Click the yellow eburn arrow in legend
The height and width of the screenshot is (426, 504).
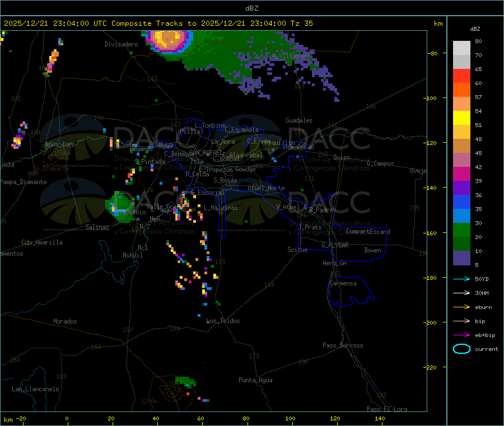click(x=461, y=307)
